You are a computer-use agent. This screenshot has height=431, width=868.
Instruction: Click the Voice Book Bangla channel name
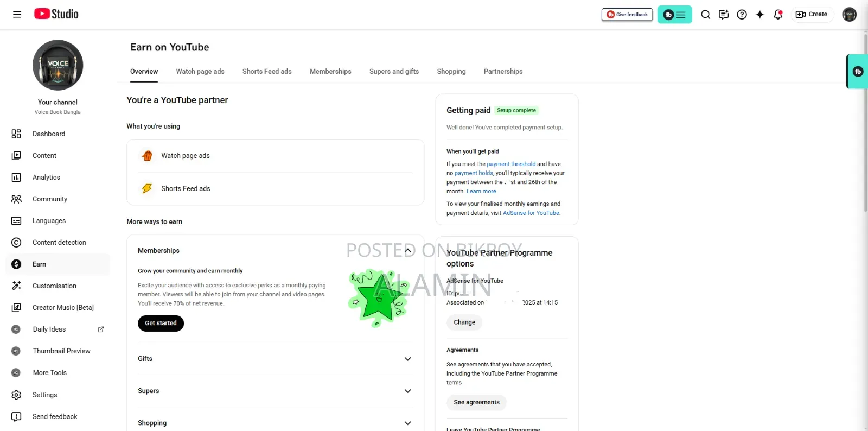(58, 112)
